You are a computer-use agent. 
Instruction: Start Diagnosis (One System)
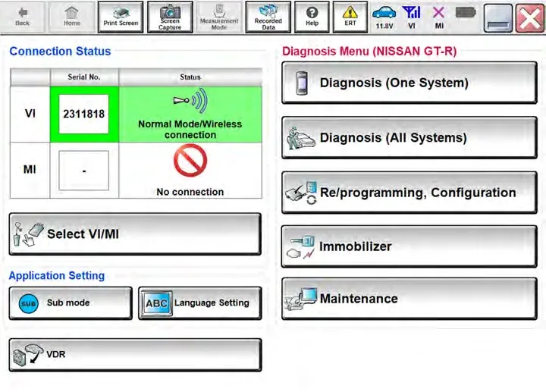tap(409, 83)
